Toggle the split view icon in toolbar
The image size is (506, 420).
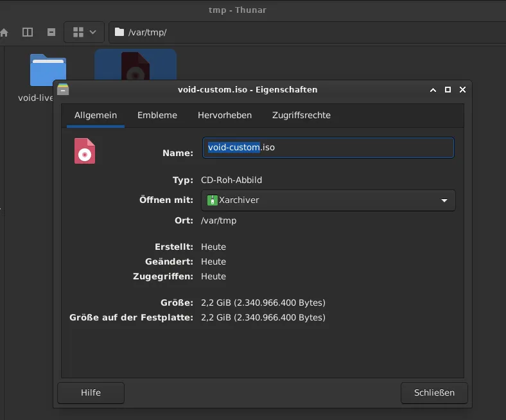point(27,32)
